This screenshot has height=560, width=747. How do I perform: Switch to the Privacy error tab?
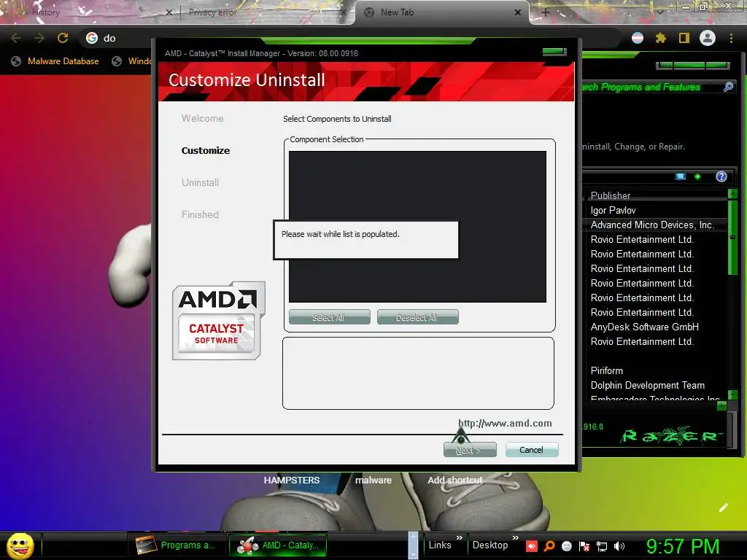264,13
